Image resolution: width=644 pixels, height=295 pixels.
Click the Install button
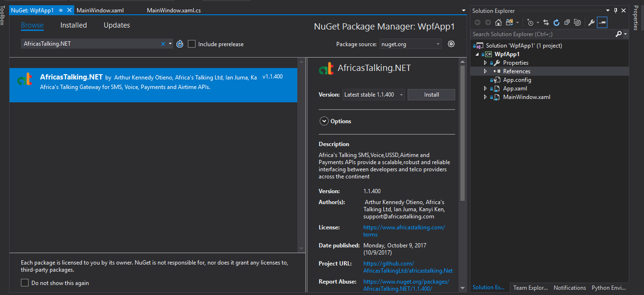coord(431,95)
